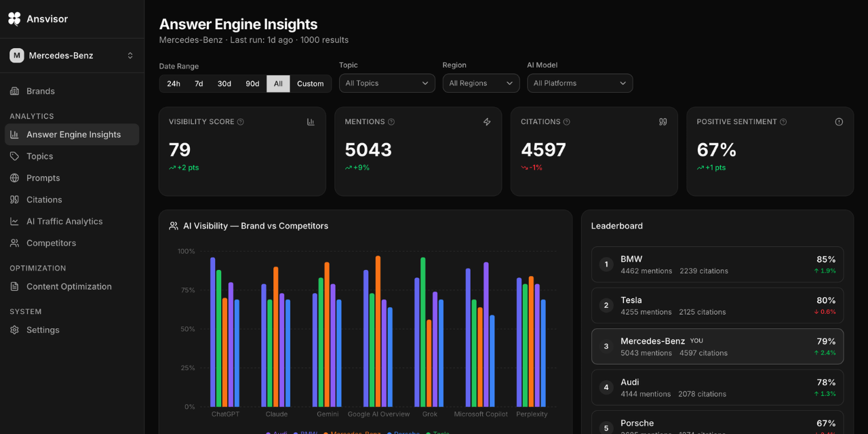Open the Tesla leaderboard row
868x434 pixels.
point(717,306)
